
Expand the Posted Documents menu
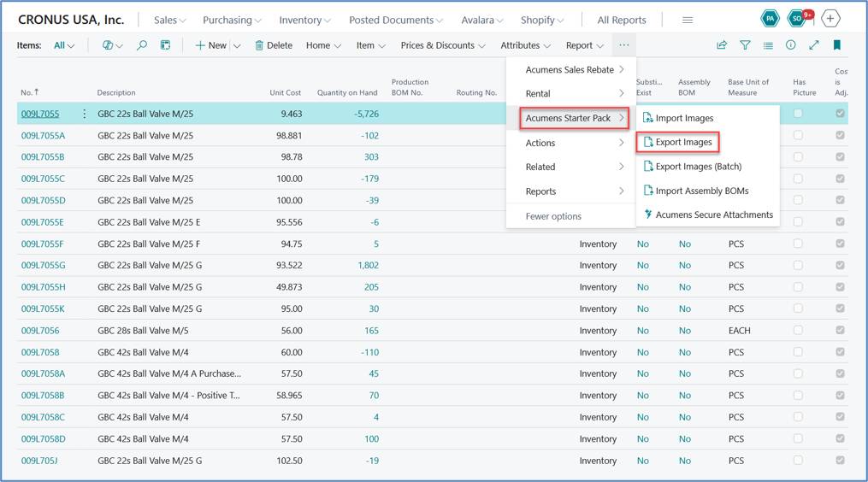coord(396,20)
